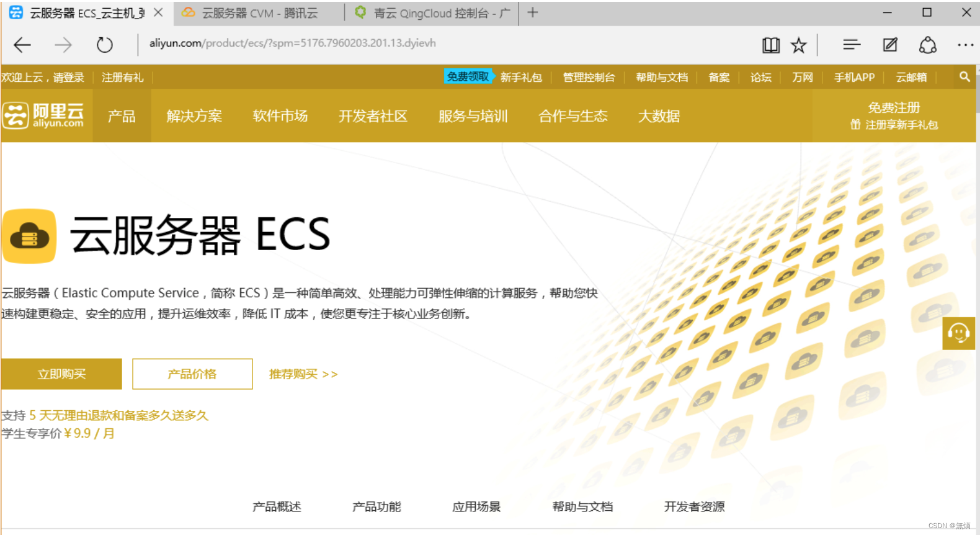The height and width of the screenshot is (535, 980).
Task: Click the site search magnifier icon
Action: (x=964, y=77)
